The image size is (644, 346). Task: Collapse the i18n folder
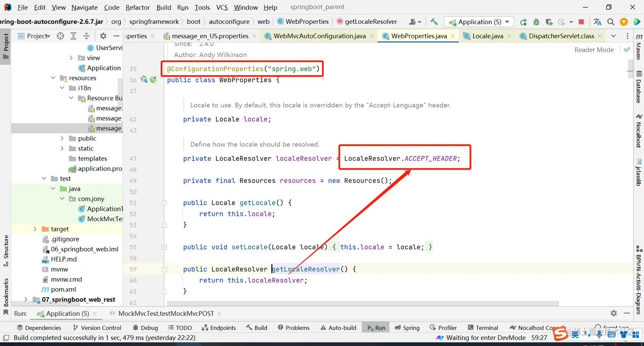pyautogui.click(x=62, y=88)
